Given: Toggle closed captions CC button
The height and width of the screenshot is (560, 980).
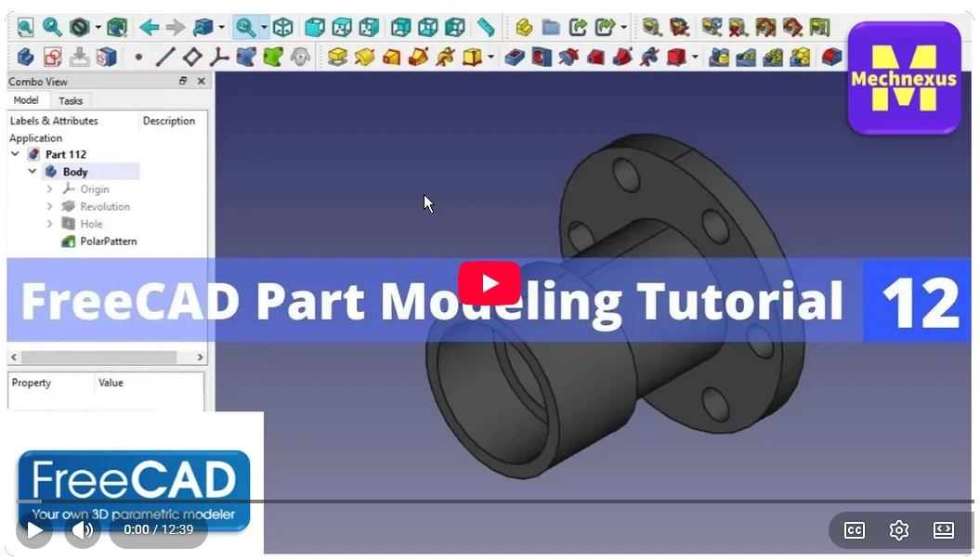Looking at the screenshot, I should click(x=854, y=530).
